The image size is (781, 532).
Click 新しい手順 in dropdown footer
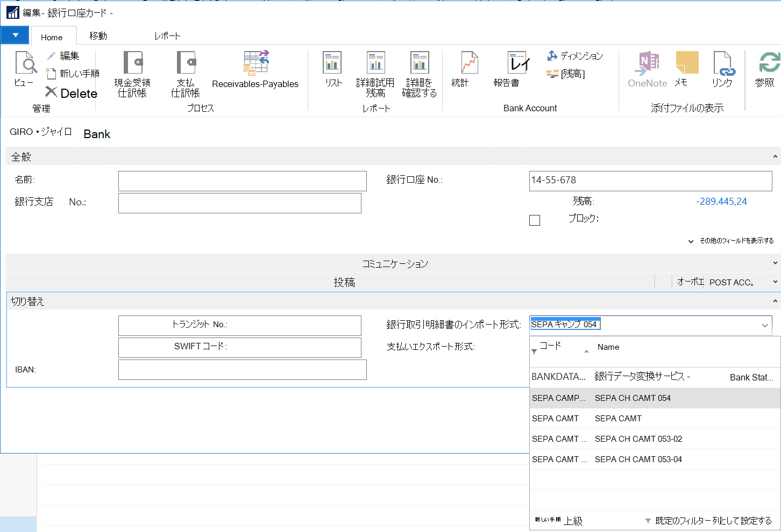[548, 520]
